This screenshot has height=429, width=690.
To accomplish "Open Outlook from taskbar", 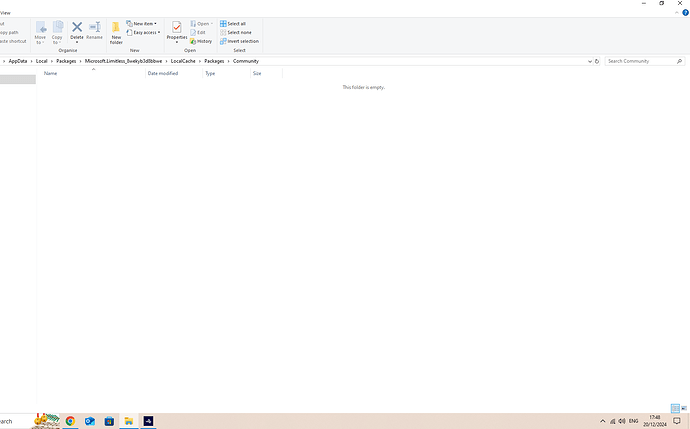I will tap(90, 421).
